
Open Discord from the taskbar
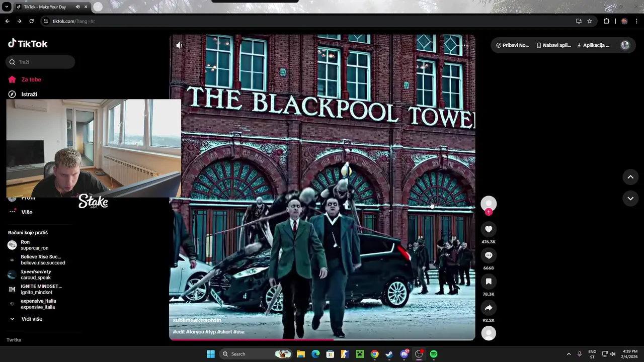pyautogui.click(x=404, y=354)
